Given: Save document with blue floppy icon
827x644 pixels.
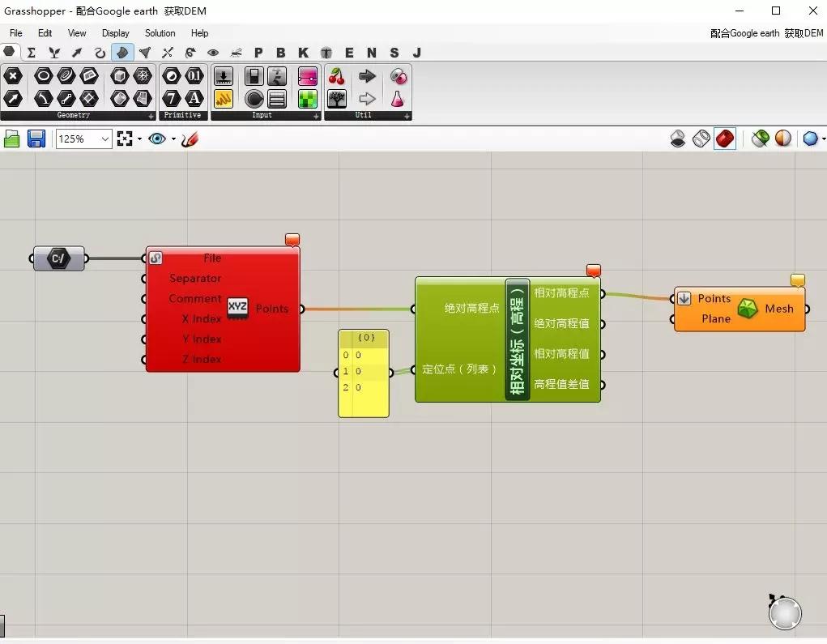Looking at the screenshot, I should click(36, 139).
